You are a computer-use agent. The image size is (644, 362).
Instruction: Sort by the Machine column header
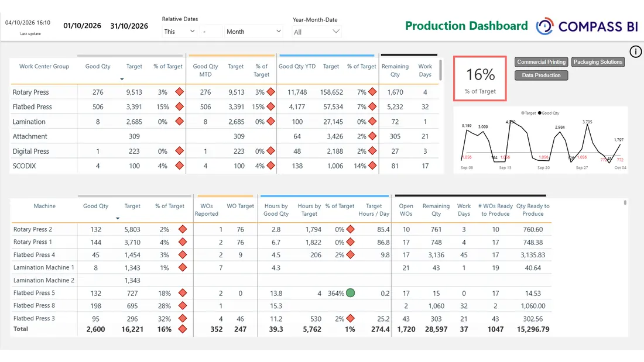tap(44, 206)
